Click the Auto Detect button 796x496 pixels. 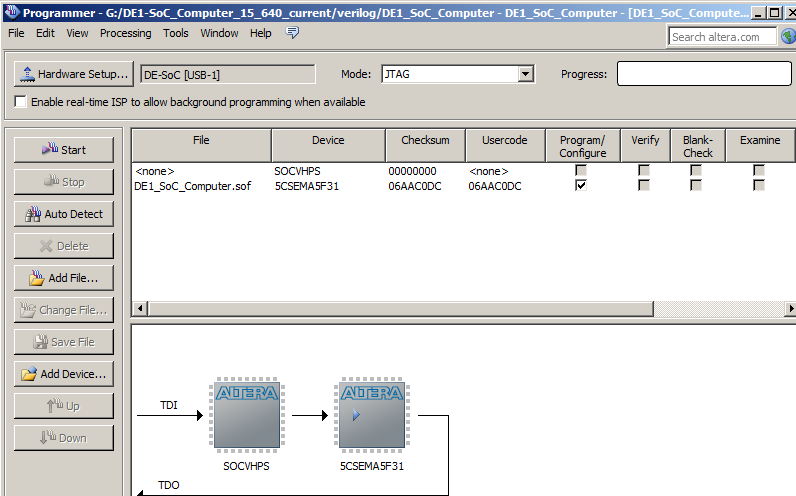[63, 214]
